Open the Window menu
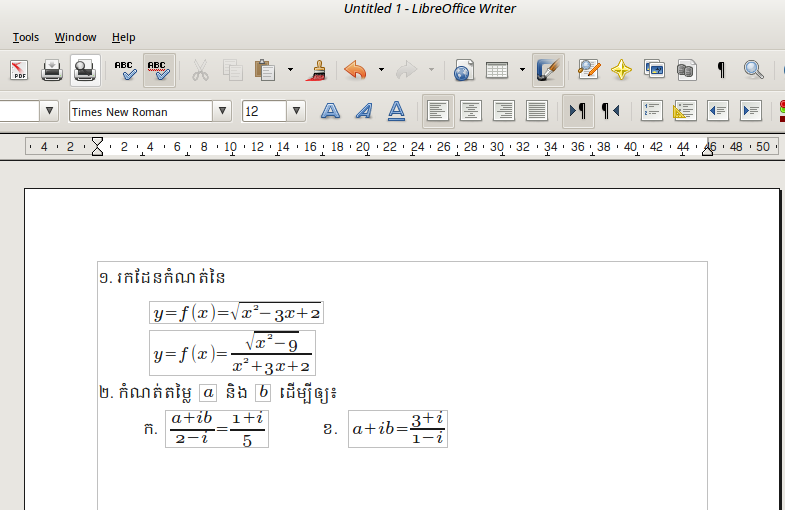This screenshot has width=785, height=510. click(75, 37)
